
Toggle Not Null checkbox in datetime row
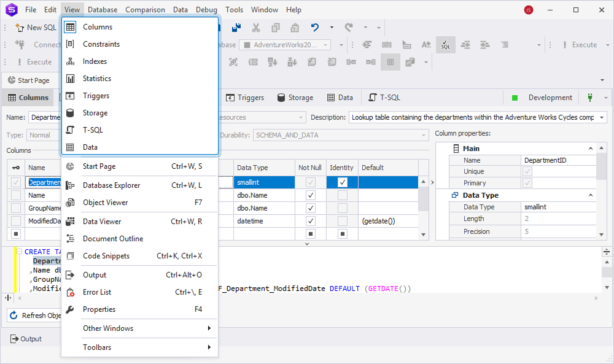(311, 221)
